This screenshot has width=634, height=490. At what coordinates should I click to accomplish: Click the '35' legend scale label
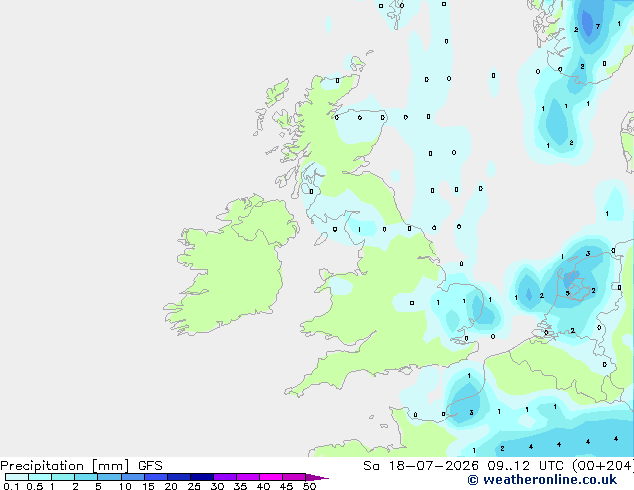(x=240, y=486)
